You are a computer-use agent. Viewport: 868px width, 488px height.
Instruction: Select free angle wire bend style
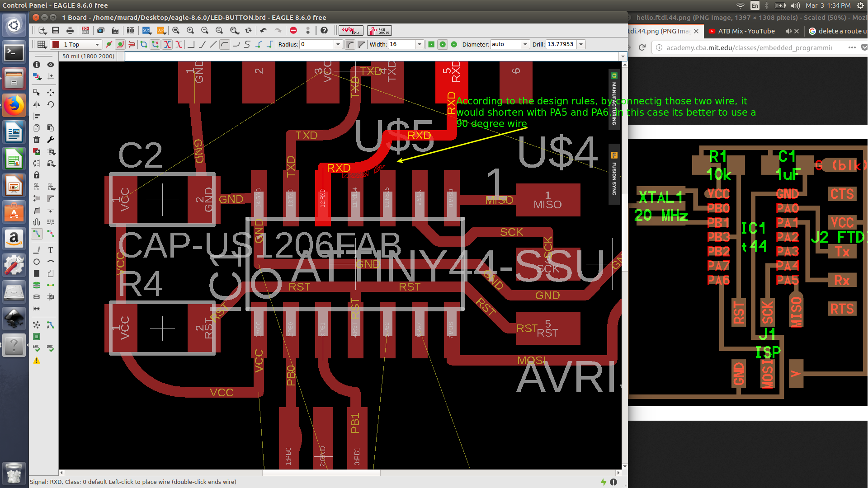tap(213, 44)
